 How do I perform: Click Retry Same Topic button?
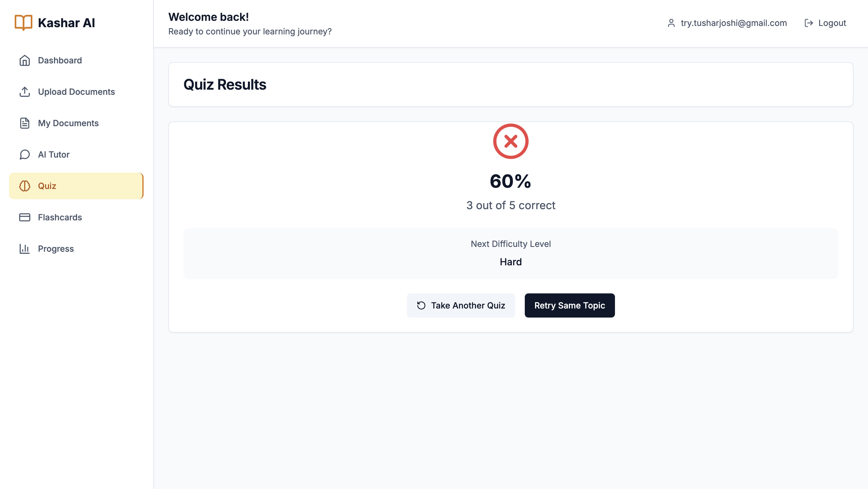pos(569,305)
